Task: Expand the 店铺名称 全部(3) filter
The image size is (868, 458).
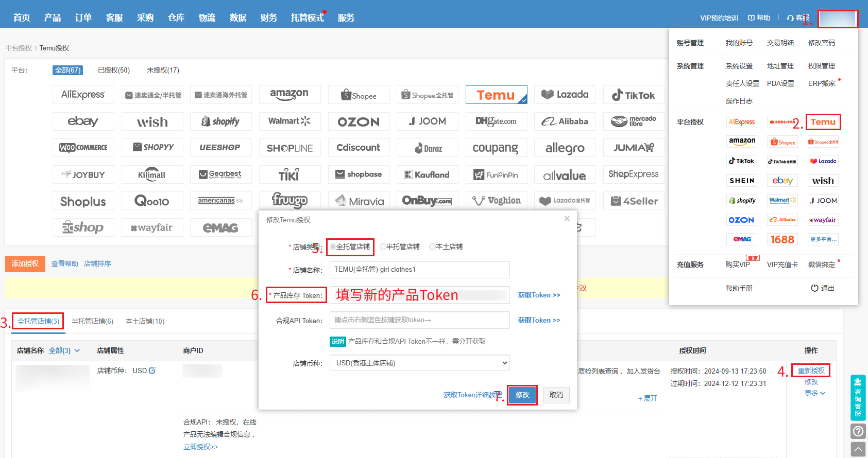Action: click(x=64, y=350)
